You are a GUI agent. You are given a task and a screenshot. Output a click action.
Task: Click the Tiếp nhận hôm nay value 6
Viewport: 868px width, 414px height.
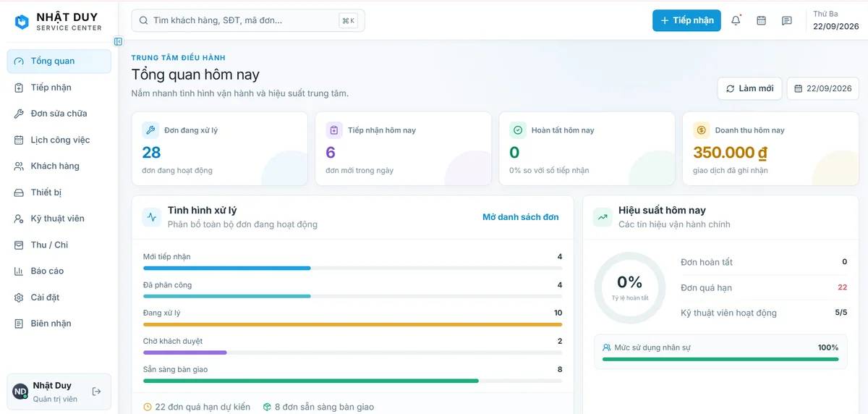click(331, 153)
